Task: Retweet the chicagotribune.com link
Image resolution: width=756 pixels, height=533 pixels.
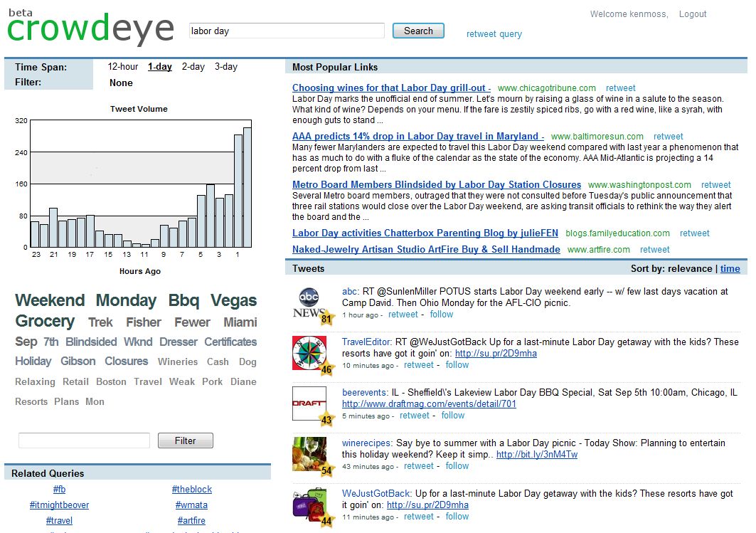Action: pyautogui.click(x=621, y=88)
